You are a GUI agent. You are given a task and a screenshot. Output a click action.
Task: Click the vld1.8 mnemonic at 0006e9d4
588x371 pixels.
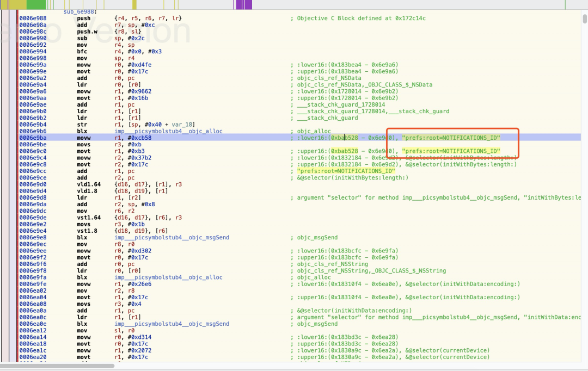click(x=87, y=191)
